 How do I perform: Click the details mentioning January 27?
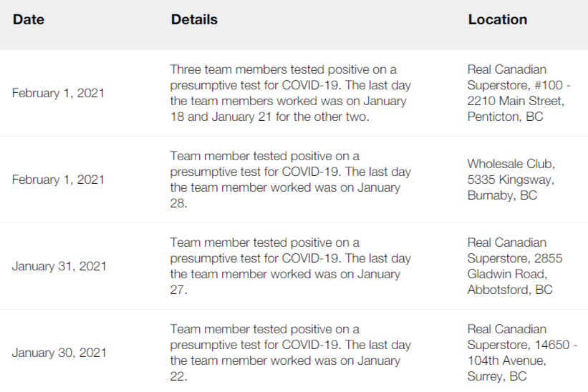point(291,266)
